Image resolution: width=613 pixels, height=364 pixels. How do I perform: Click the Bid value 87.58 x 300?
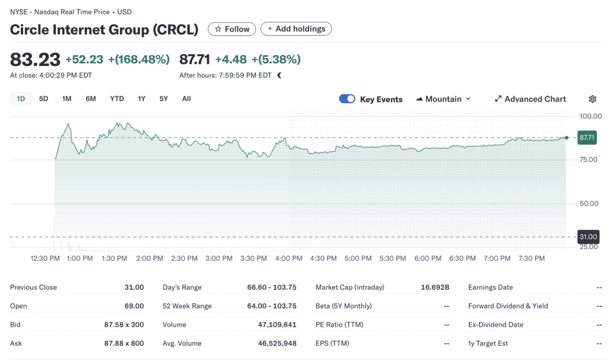click(x=124, y=325)
